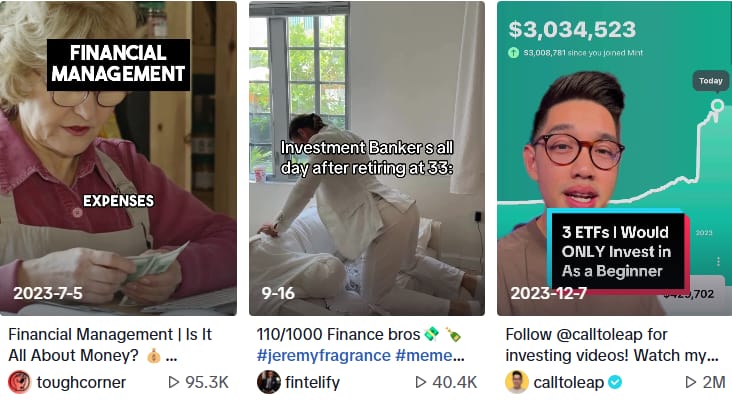Click play icon beside 40.4K views

click(x=421, y=382)
